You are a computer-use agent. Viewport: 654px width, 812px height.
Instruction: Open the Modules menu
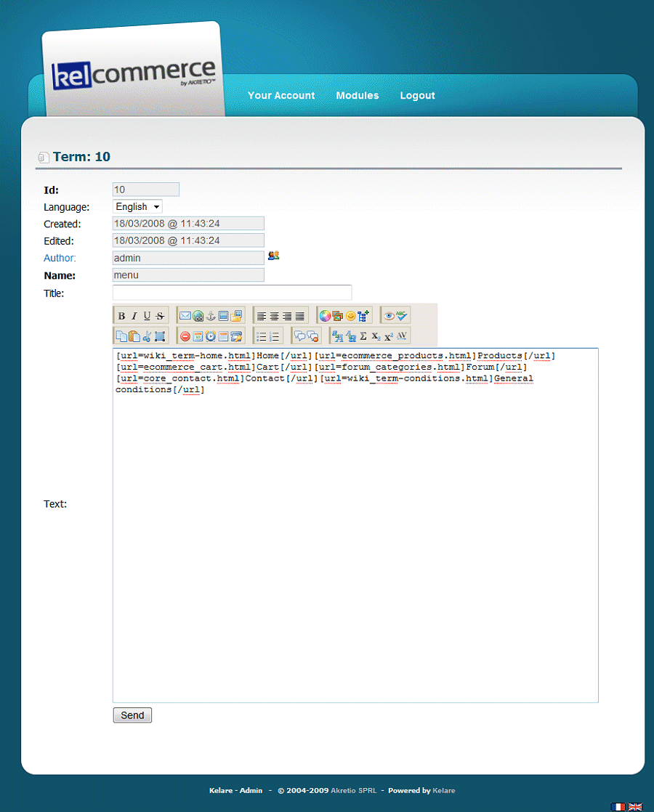coord(357,95)
